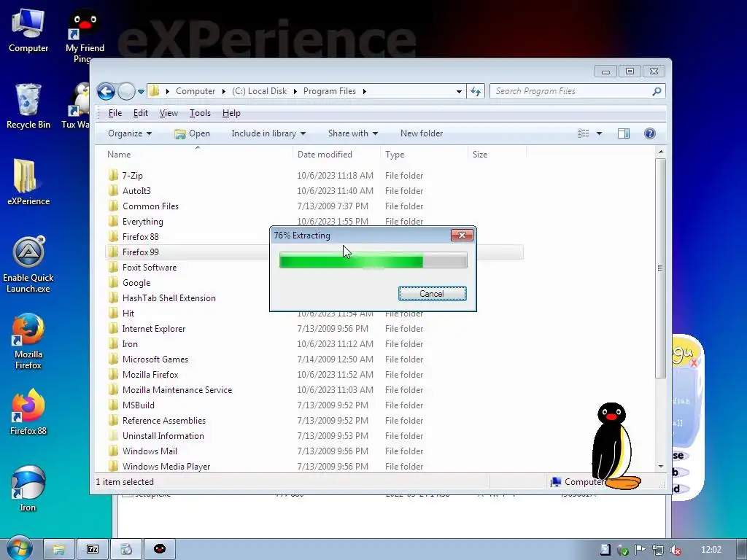Click the 7-Zip taskbar button
The image size is (747, 560).
pyautogui.click(x=93, y=549)
